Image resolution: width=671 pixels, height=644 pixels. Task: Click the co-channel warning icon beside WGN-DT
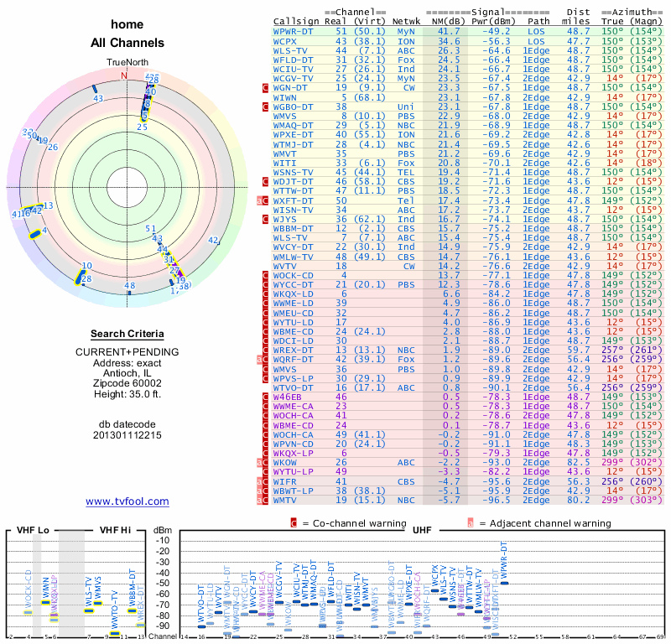tap(265, 88)
